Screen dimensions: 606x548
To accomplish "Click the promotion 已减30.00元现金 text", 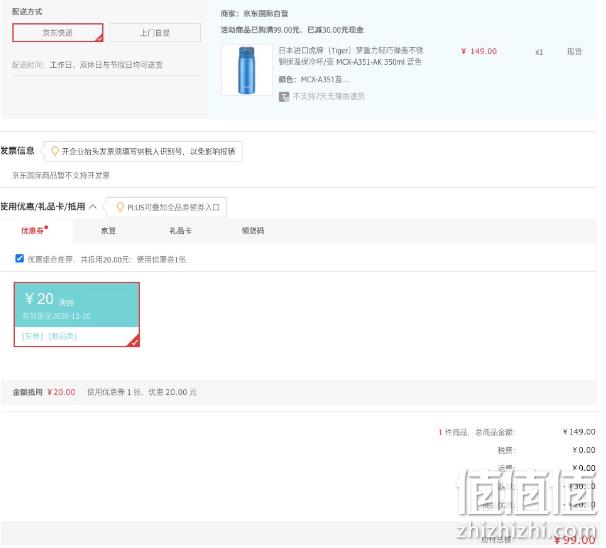I will point(335,30).
